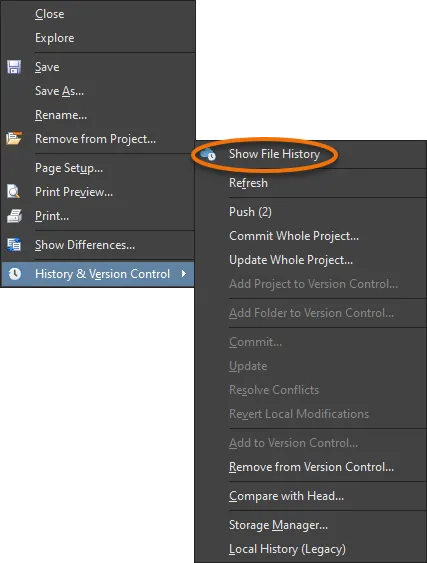This screenshot has height=563, width=427.
Task: Click the printer icon beside Print
Action: click(14, 216)
